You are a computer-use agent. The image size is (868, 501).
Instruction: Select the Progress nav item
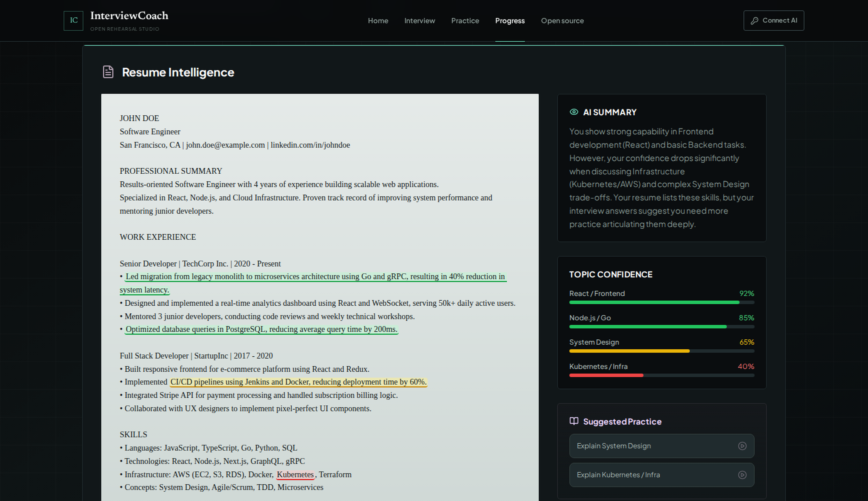510,21
